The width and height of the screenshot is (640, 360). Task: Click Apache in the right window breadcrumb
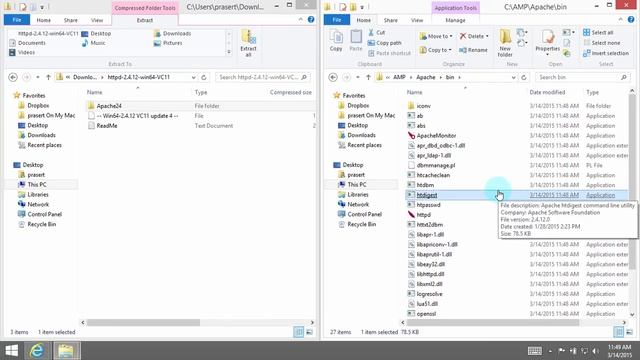425,77
